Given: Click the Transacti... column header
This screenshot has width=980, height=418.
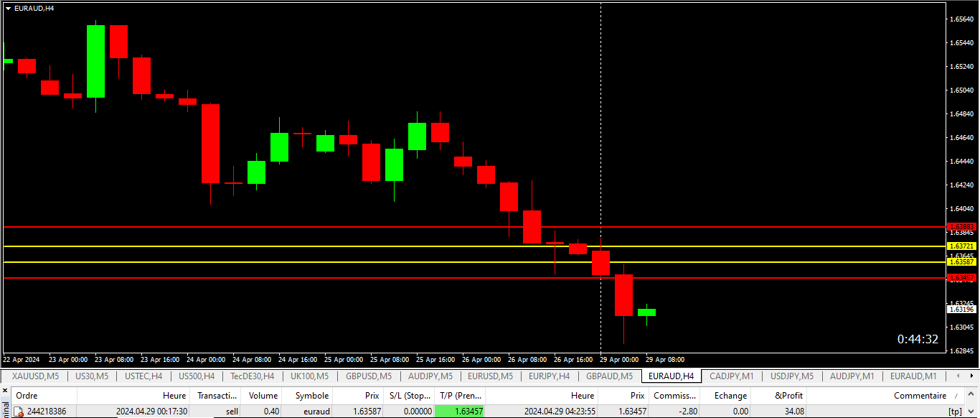Looking at the screenshot, I should point(217,396).
